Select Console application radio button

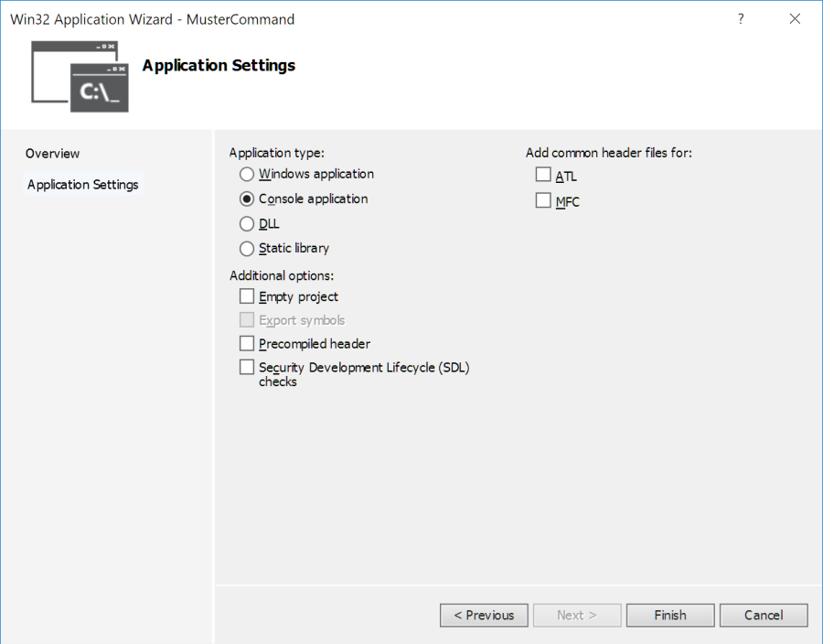(247, 199)
